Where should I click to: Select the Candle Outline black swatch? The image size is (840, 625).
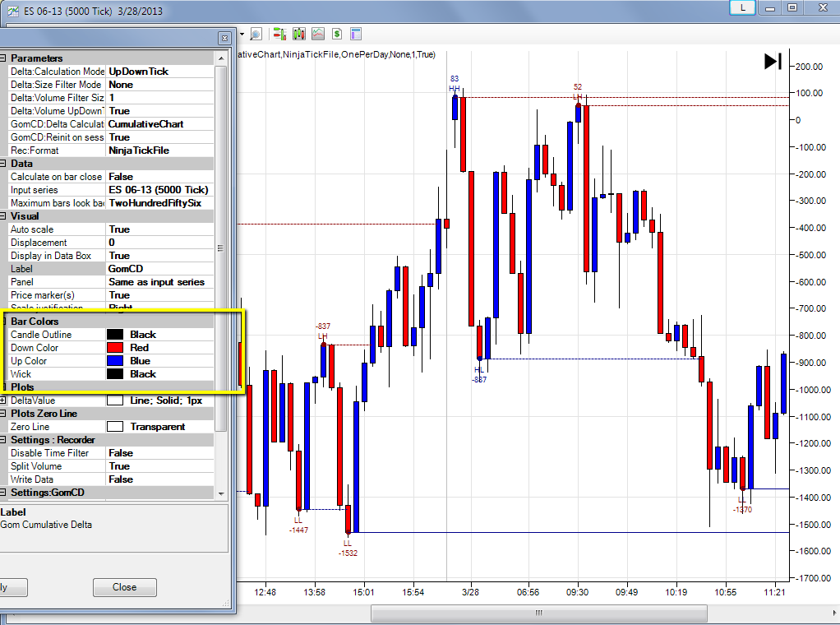coord(115,335)
